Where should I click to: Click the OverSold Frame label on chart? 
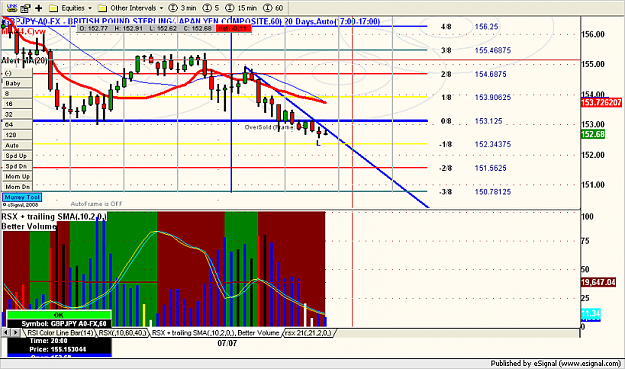click(x=269, y=127)
